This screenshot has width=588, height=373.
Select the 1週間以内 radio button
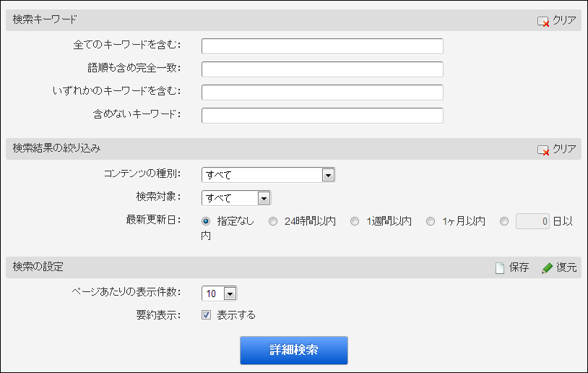tap(355, 221)
